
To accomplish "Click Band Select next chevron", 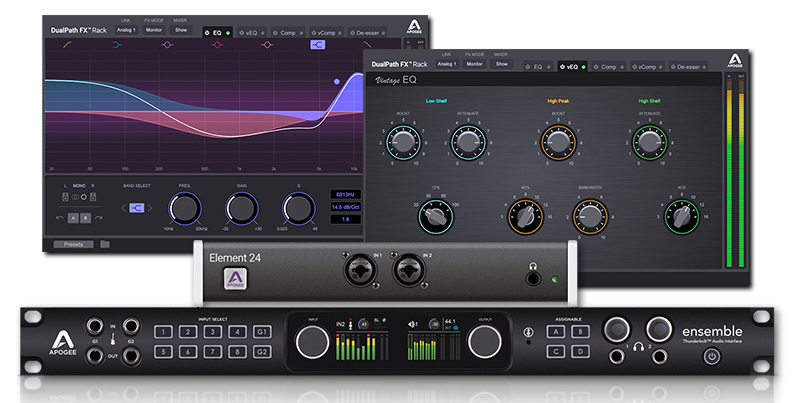I will pyautogui.click(x=150, y=208).
